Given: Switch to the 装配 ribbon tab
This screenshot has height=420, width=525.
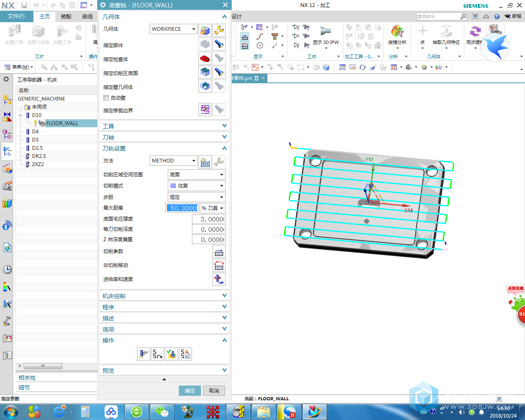Looking at the screenshot, I should (66, 16).
